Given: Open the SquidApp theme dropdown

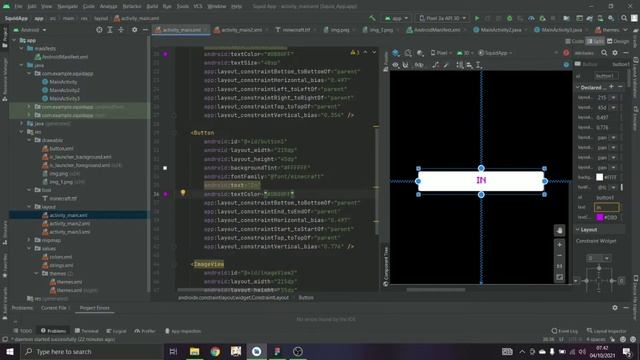Looking at the screenshot, I should pyautogui.click(x=495, y=53).
